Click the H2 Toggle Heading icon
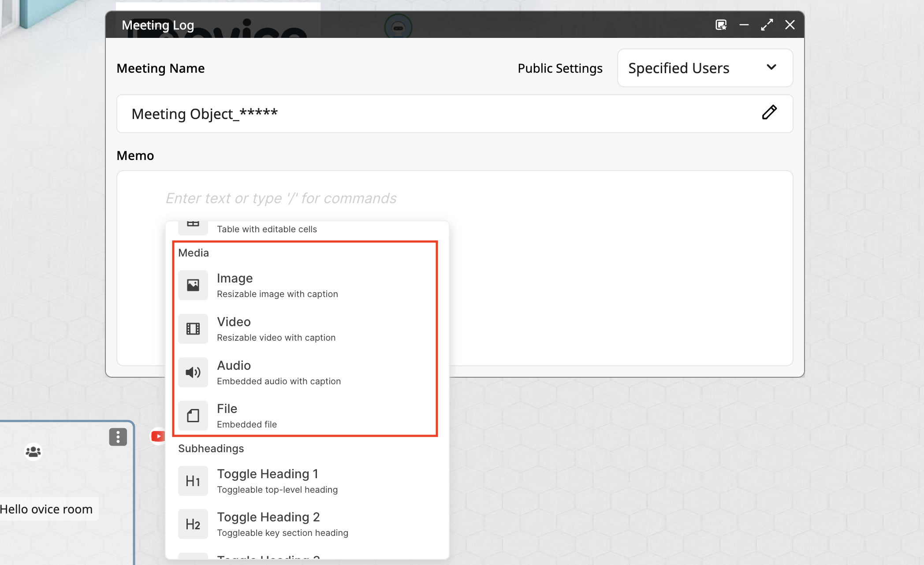Screen dimensions: 924x565 (193, 524)
